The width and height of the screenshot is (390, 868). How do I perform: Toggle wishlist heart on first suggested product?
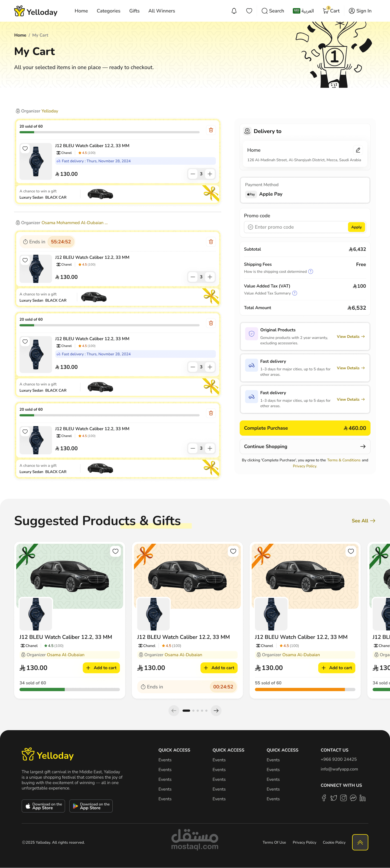tap(116, 551)
